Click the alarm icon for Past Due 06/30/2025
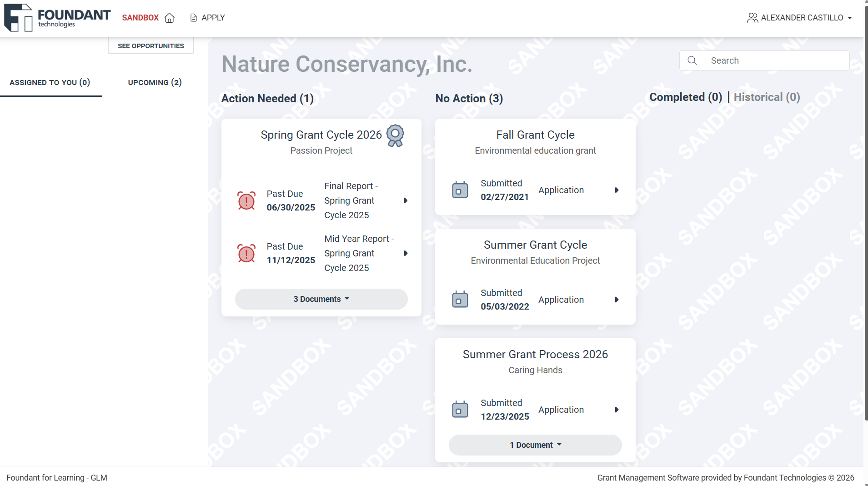 [246, 200]
